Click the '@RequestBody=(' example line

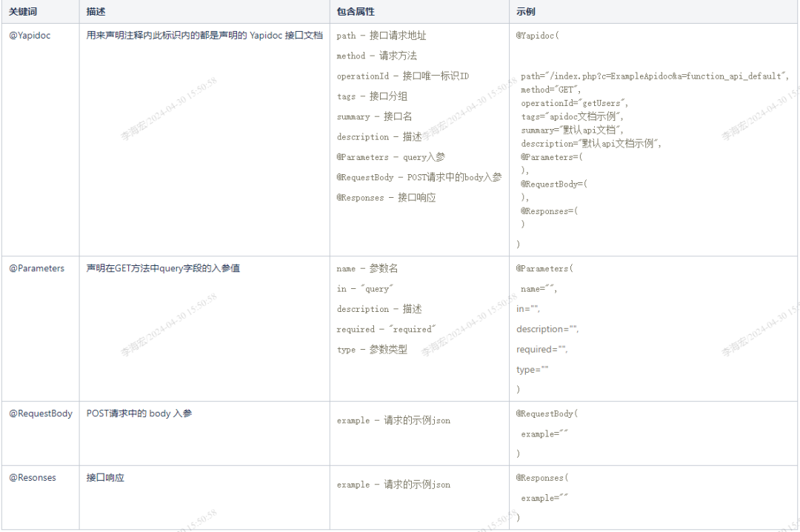(554, 184)
